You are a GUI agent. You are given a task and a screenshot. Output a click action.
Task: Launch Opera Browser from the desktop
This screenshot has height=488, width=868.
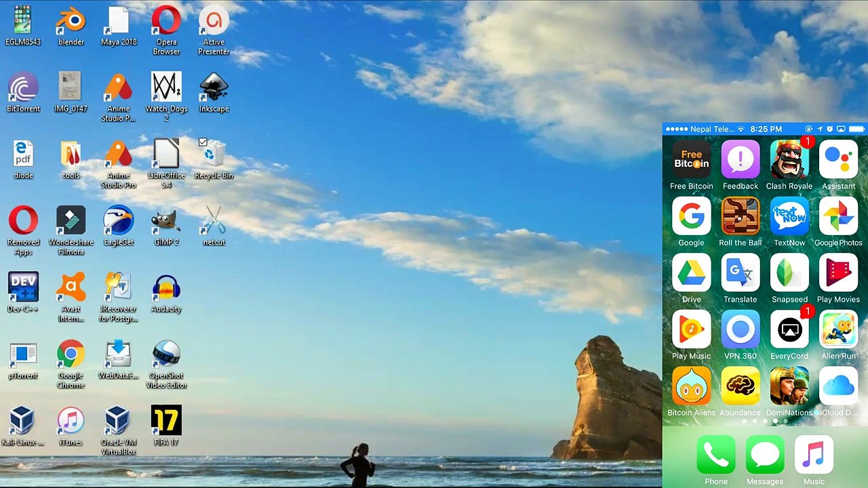click(x=166, y=20)
